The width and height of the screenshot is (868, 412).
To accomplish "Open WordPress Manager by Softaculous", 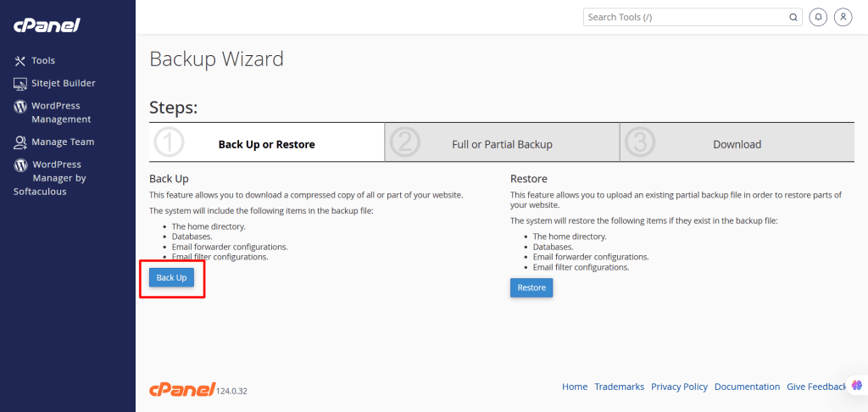I will pyautogui.click(x=50, y=178).
